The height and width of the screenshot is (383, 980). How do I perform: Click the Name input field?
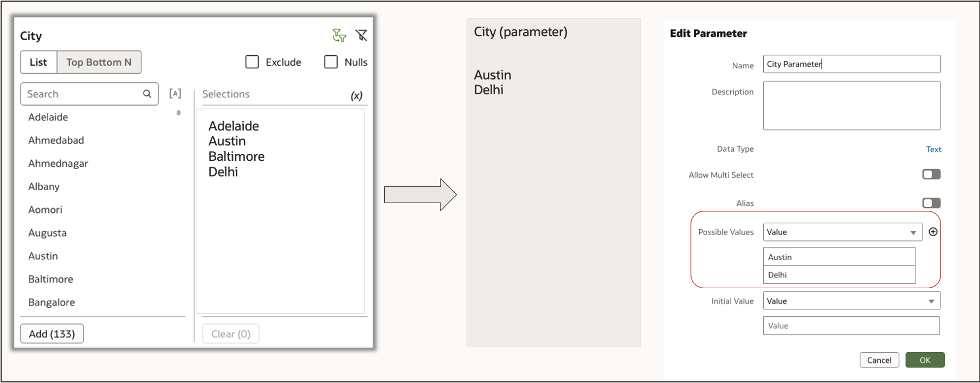tap(852, 64)
